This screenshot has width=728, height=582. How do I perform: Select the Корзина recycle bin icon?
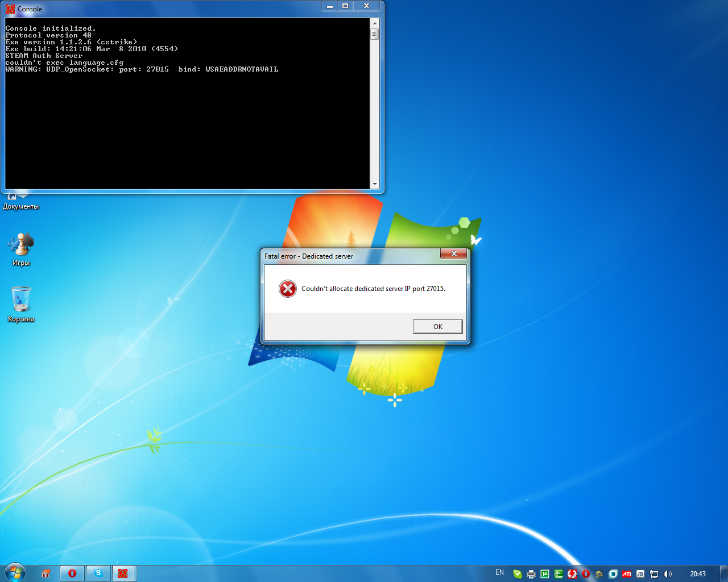pyautogui.click(x=21, y=305)
